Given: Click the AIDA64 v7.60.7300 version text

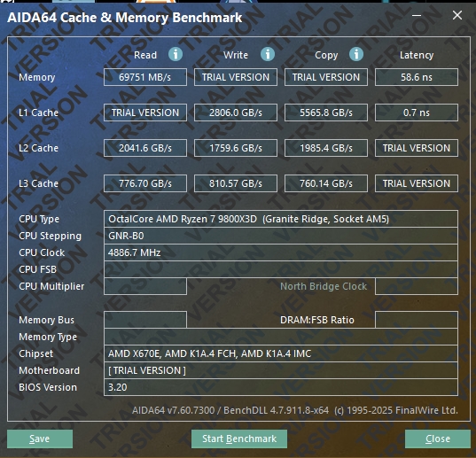Looking at the screenshot, I should 295,410.
